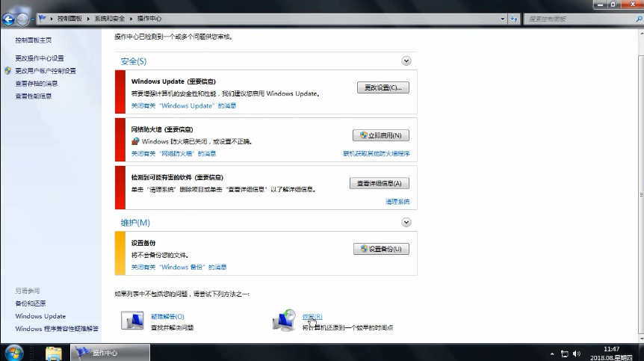Open 更改操作中心设置 in sidebar
The image size is (644, 361).
pyautogui.click(x=40, y=58)
